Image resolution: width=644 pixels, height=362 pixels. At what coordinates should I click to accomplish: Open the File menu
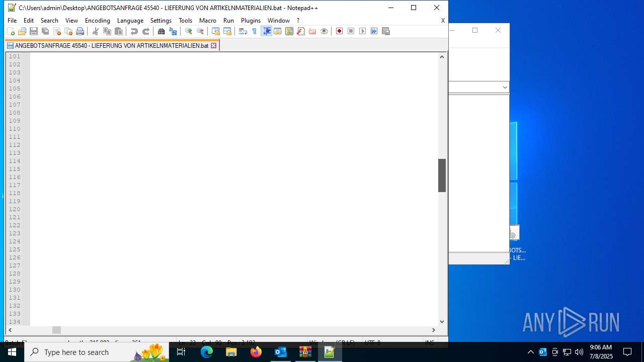point(12,21)
